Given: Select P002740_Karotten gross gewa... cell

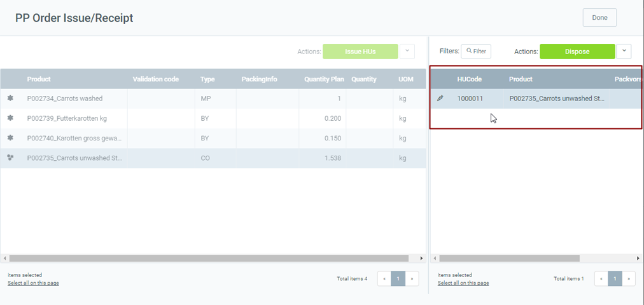Looking at the screenshot, I should click(74, 138).
